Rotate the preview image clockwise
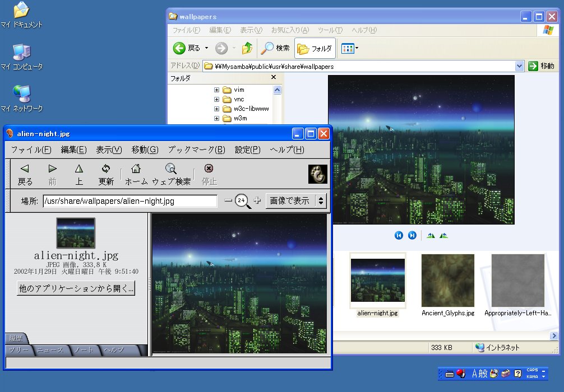This screenshot has height=392, width=564. point(431,236)
